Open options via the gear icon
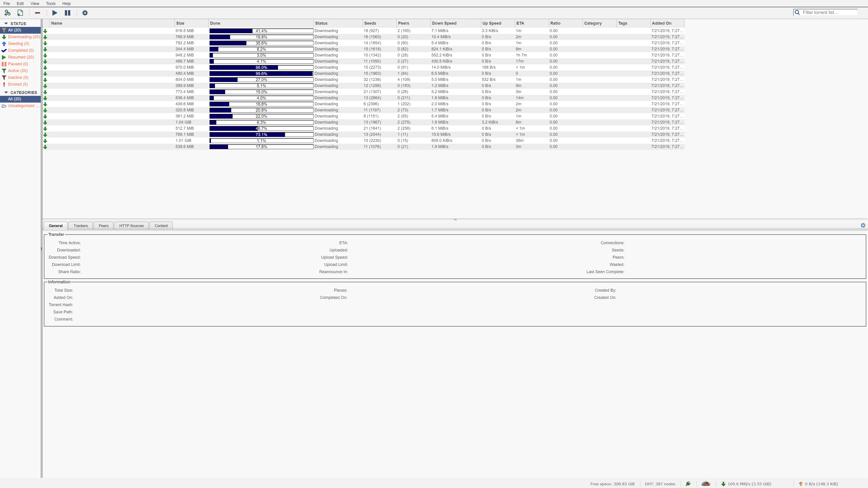Screen dimensions: 868x488 pyautogui.click(x=85, y=13)
